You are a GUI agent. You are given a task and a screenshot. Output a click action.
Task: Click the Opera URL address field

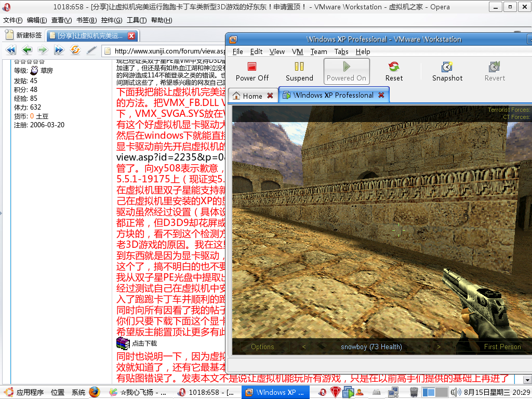[x=164, y=51]
